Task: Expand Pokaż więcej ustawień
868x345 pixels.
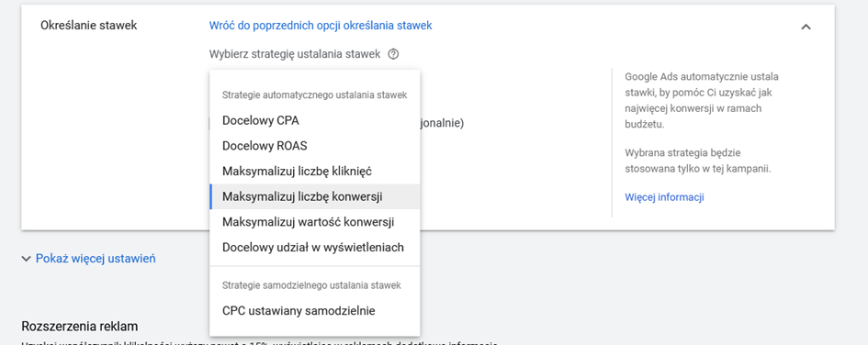Action: [88, 258]
